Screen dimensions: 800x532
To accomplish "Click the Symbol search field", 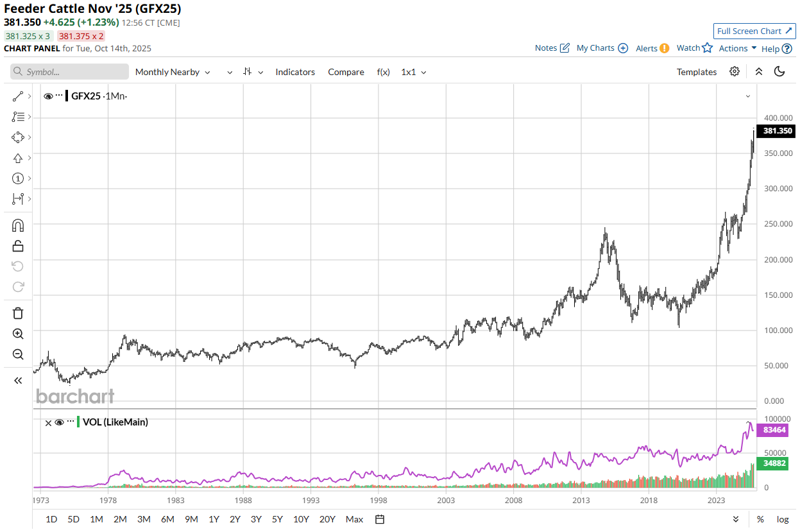I will pyautogui.click(x=69, y=72).
